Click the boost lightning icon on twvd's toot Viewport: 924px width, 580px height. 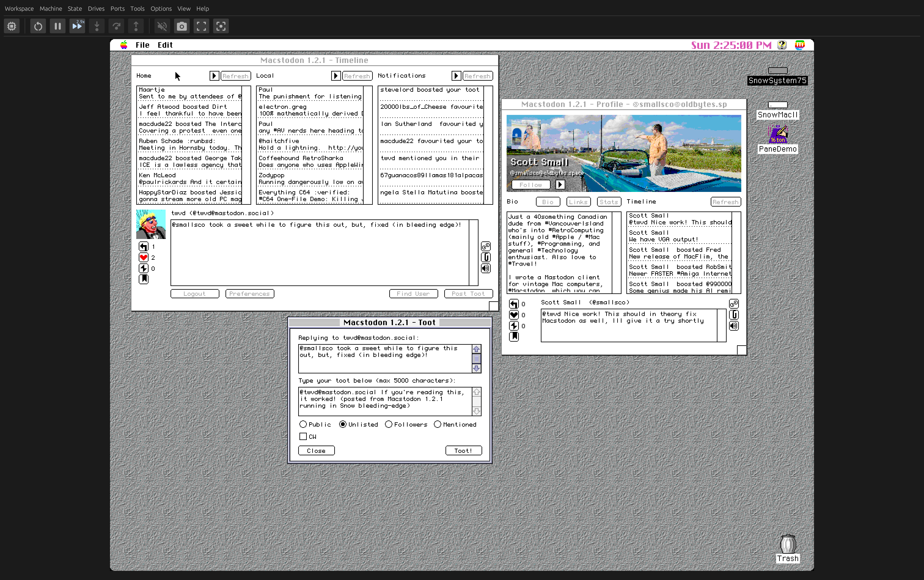[143, 269]
